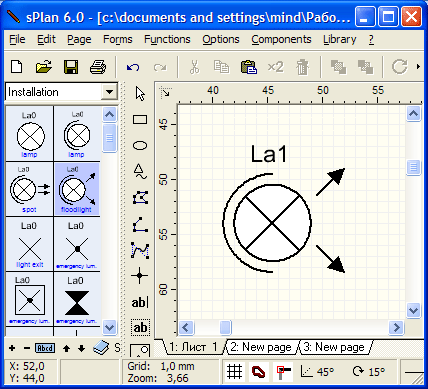Switch to the '2: New page' tab

pos(261,347)
